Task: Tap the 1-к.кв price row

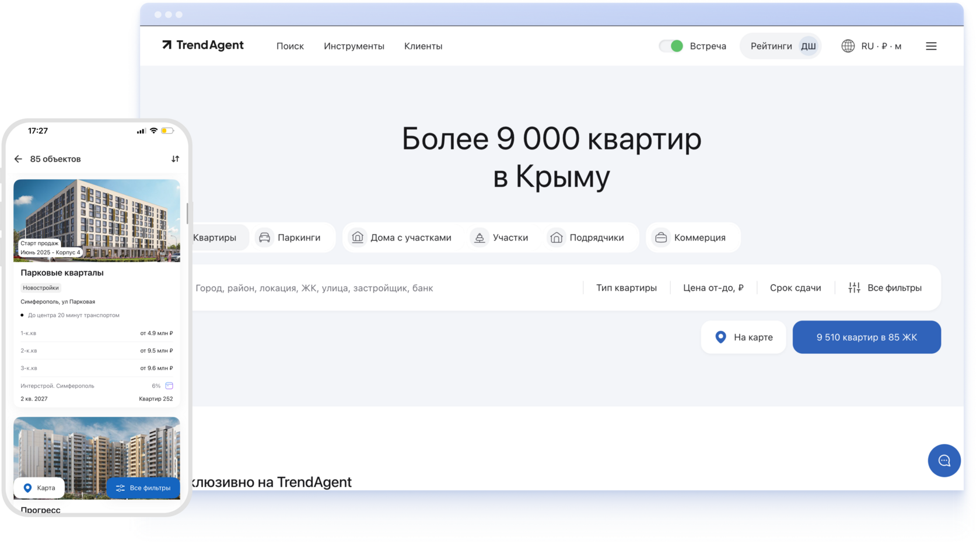Action: pyautogui.click(x=97, y=333)
